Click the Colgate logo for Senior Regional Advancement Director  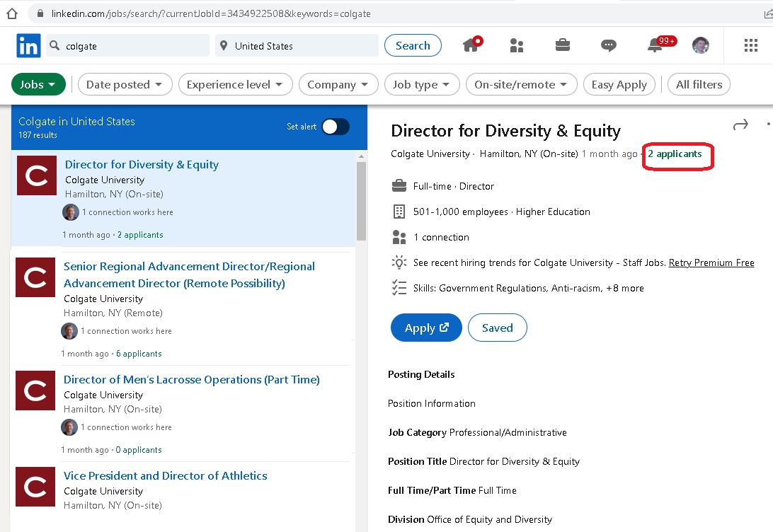point(35,277)
